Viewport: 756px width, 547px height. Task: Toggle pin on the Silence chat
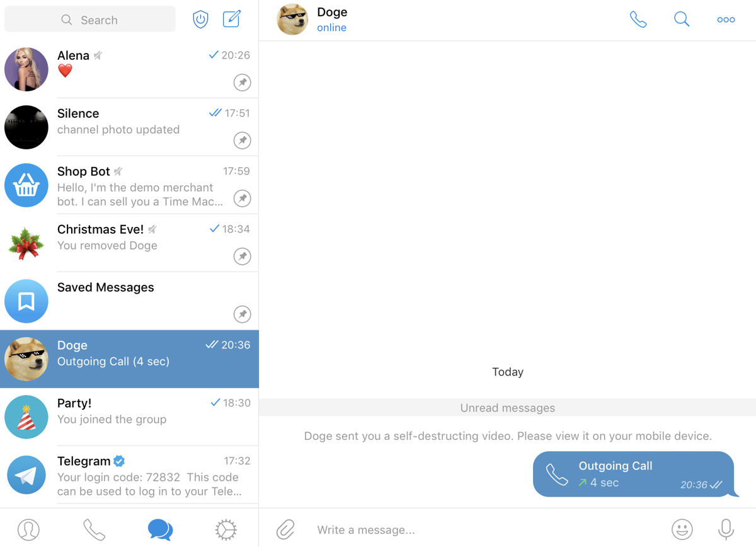pyautogui.click(x=243, y=141)
